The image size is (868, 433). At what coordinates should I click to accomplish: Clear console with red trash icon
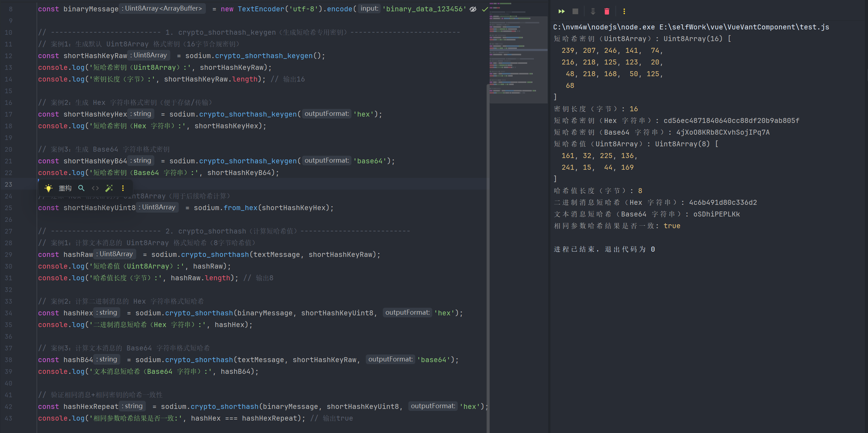607,11
